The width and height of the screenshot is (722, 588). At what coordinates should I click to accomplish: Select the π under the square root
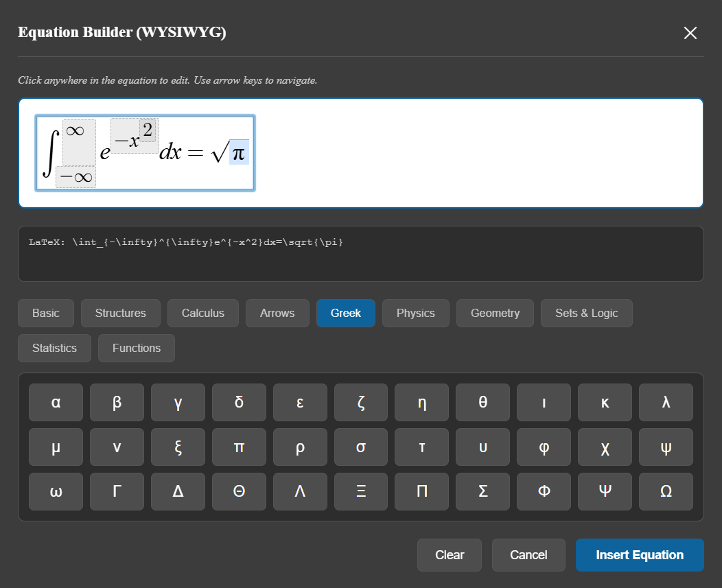pyautogui.click(x=238, y=154)
